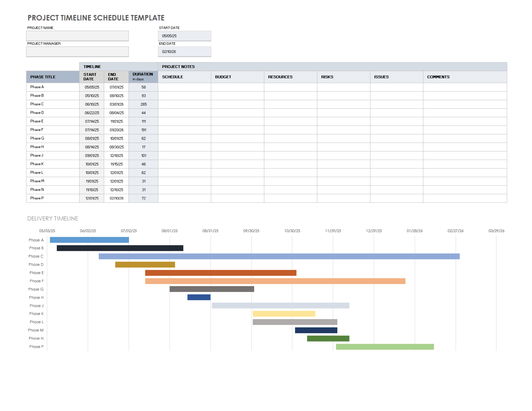
Task: Click the Project Name input field
Action: pyautogui.click(x=77, y=36)
